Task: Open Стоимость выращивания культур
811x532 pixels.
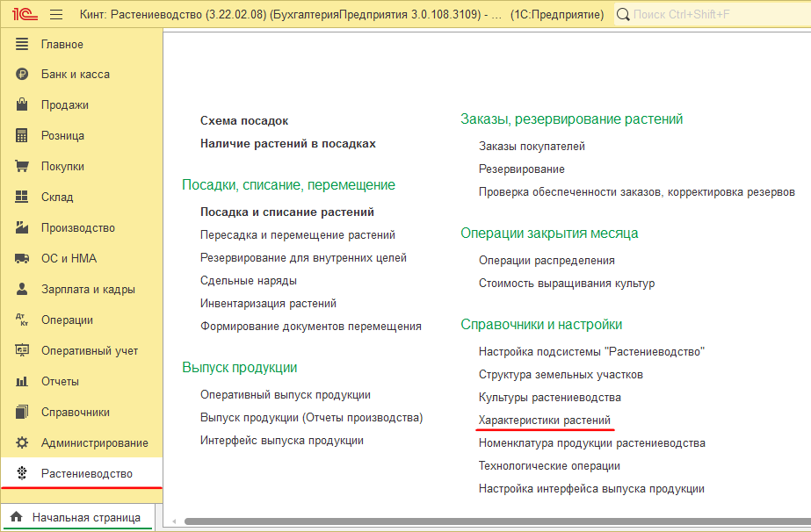Action: click(x=566, y=283)
